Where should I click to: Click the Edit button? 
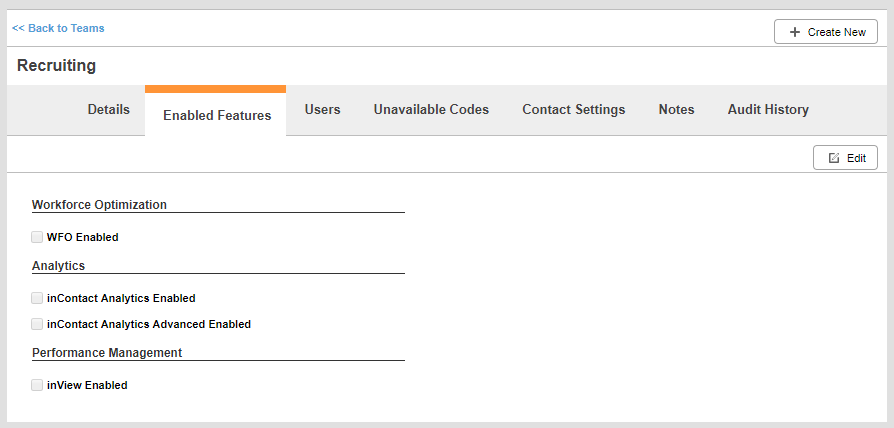[x=845, y=158]
